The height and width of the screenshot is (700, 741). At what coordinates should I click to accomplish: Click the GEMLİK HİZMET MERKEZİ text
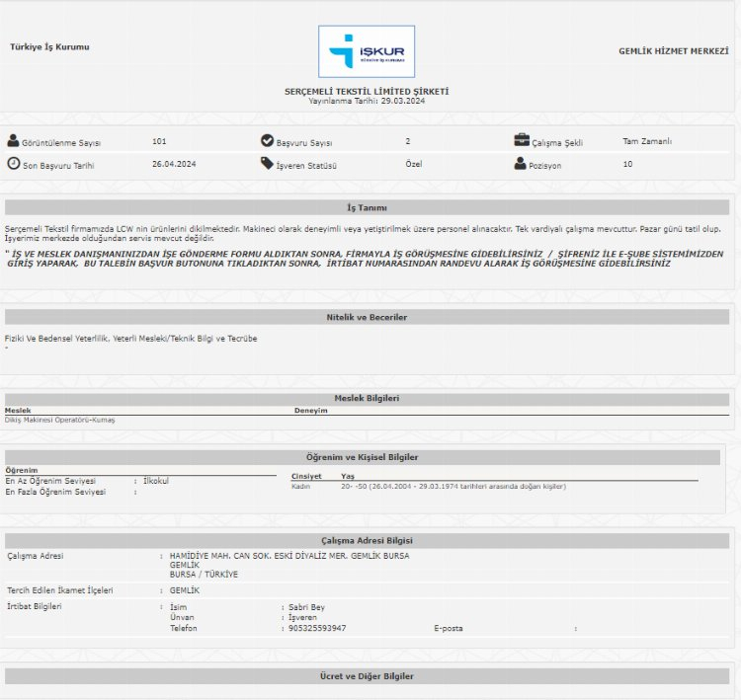[x=674, y=50]
